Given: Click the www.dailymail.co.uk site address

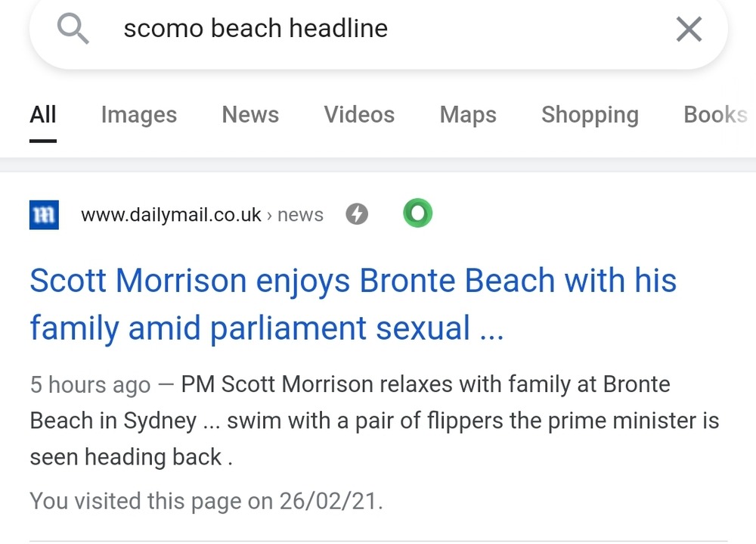Looking at the screenshot, I should pyautogui.click(x=171, y=215).
